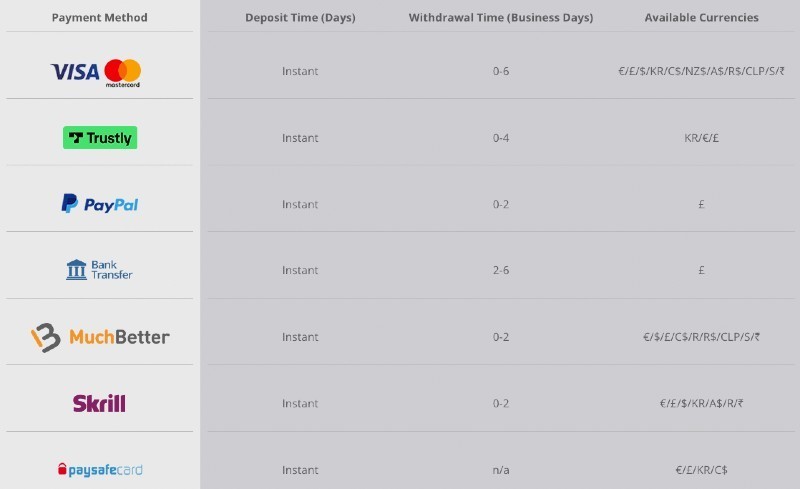This screenshot has height=489, width=800.
Task: Choose the Skrill logo
Action: (x=99, y=403)
